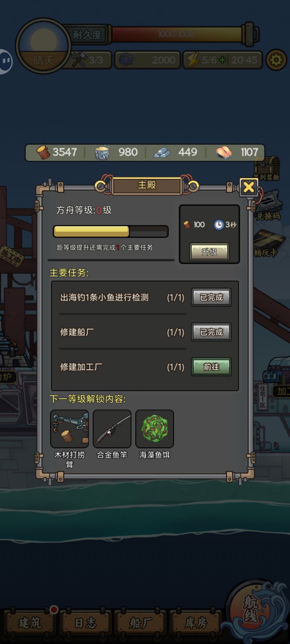Open the 船厂 bottom tab
The width and height of the screenshot is (290, 644).
click(x=141, y=623)
